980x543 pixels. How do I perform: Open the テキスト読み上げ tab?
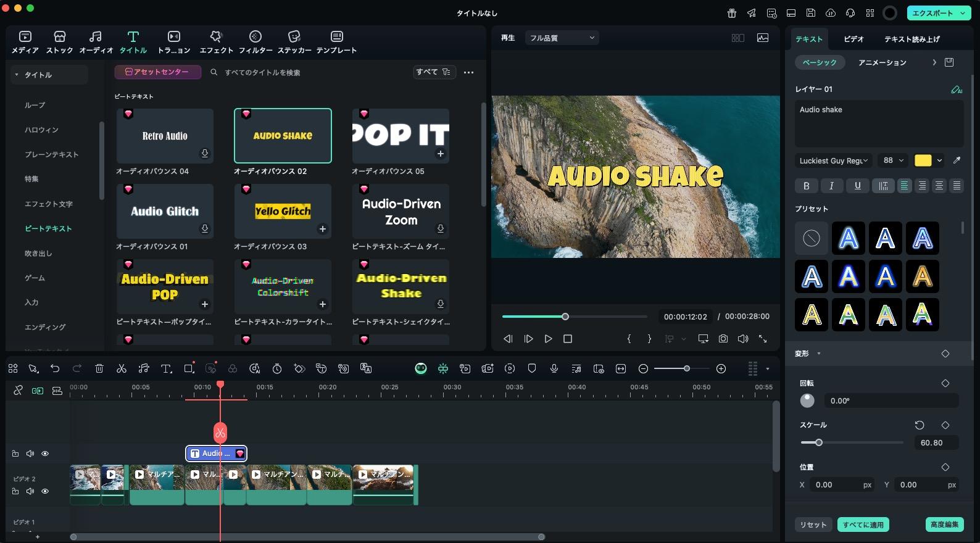[x=911, y=39]
